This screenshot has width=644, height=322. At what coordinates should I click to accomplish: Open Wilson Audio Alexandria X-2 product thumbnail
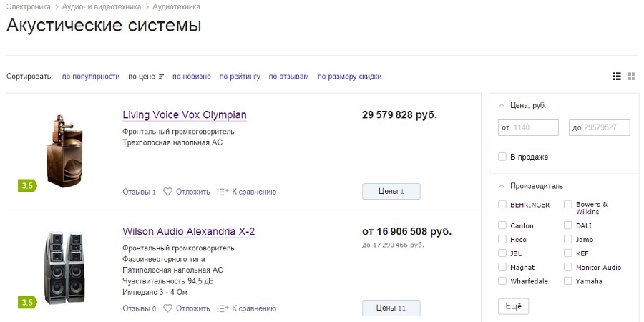(64, 267)
